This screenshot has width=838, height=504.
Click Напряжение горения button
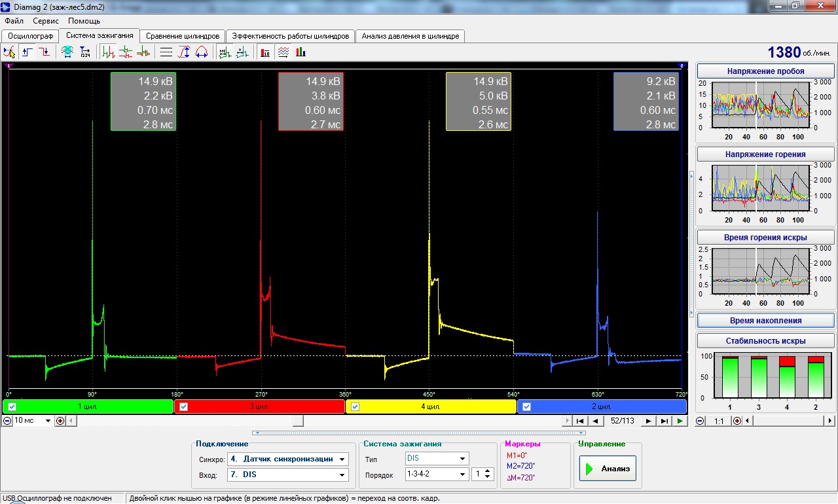[x=765, y=154]
